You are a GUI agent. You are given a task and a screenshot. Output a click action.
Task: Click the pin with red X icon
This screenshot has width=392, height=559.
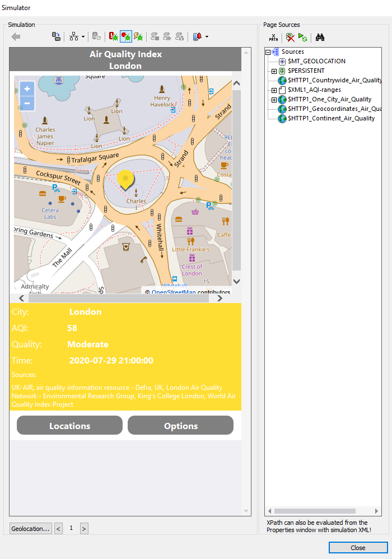pyautogui.click(x=290, y=38)
